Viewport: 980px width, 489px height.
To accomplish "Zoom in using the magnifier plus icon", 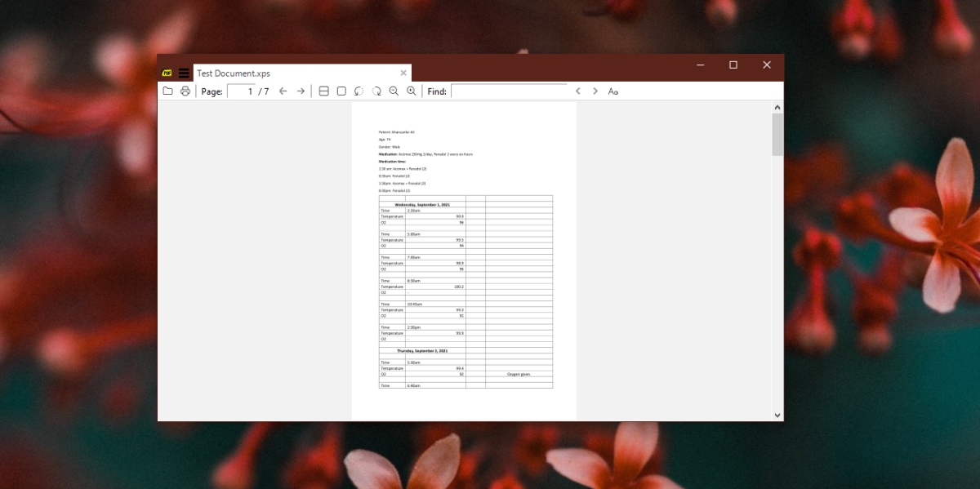I will [412, 91].
